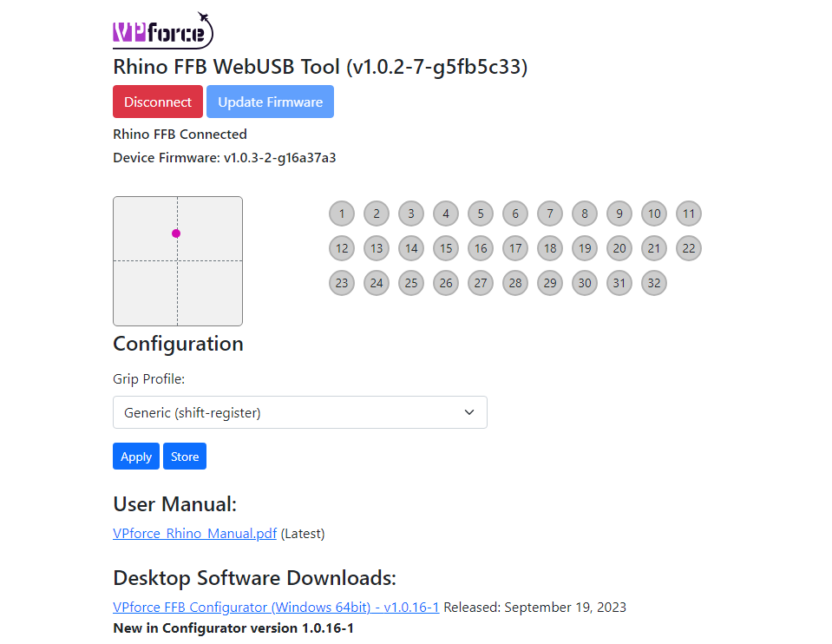832x644 pixels.
Task: Click button indicator 10
Action: point(654,214)
